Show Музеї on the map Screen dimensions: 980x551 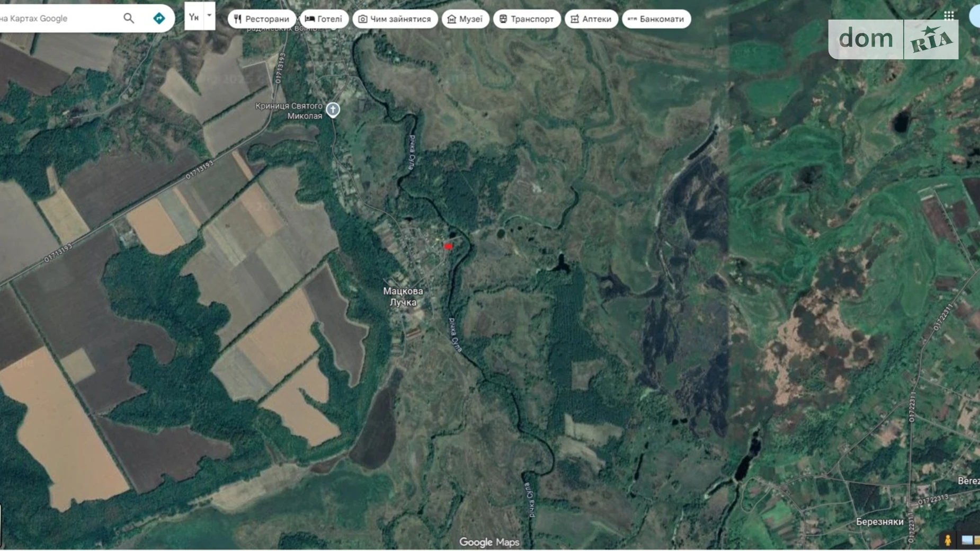tap(465, 19)
